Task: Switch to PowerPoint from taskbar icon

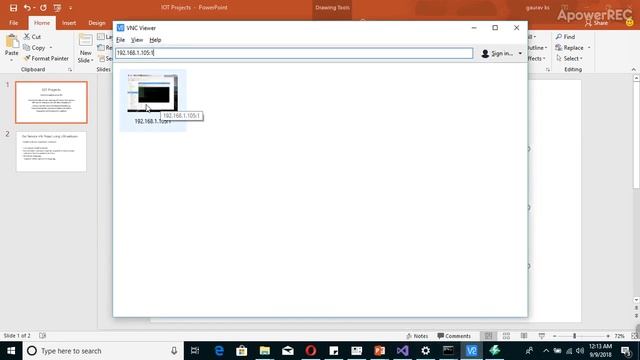Action: click(380, 351)
